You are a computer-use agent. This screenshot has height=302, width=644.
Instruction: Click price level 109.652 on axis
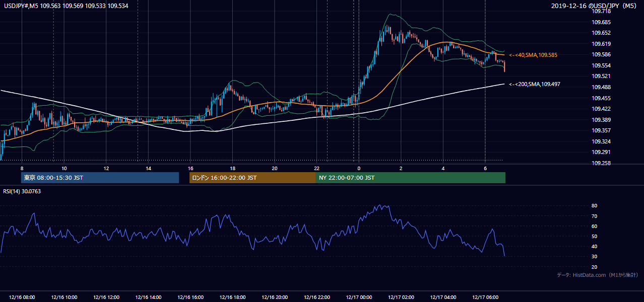[x=601, y=33]
